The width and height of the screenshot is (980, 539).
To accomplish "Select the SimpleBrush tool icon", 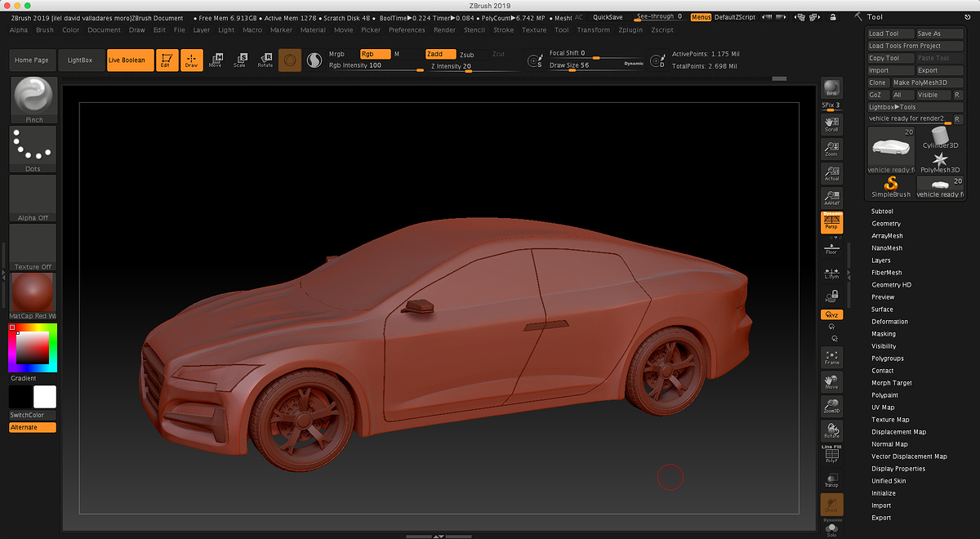I will pyautogui.click(x=891, y=187).
